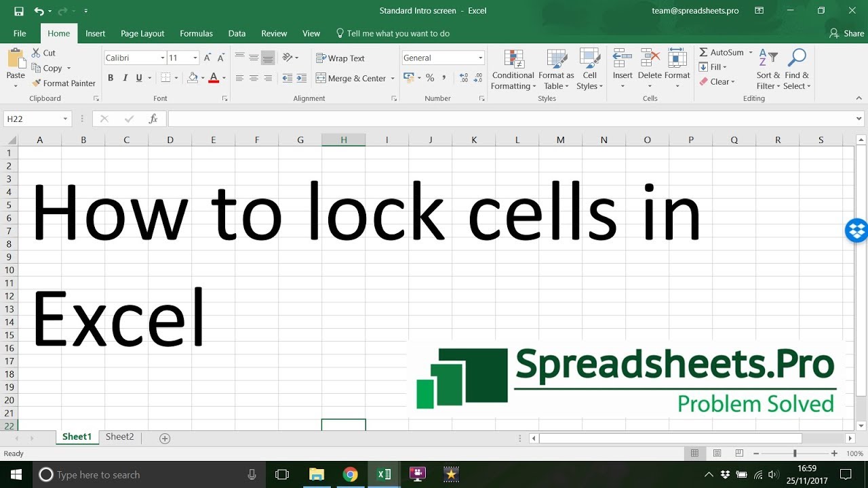The height and width of the screenshot is (488, 868).
Task: Increase font size with the large A icon
Action: 208,58
